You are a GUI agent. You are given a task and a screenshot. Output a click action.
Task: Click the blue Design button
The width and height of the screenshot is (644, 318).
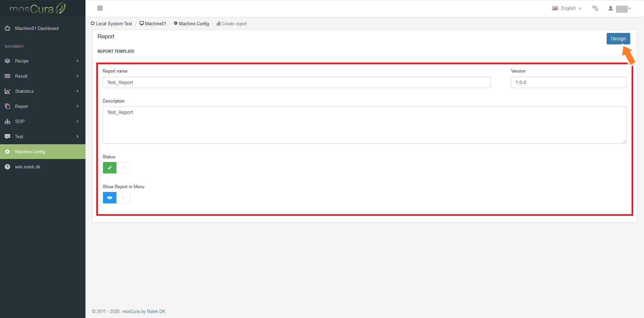click(x=618, y=39)
